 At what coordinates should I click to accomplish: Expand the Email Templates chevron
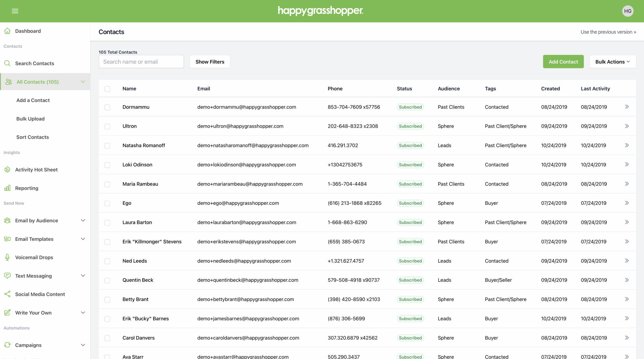83,239
